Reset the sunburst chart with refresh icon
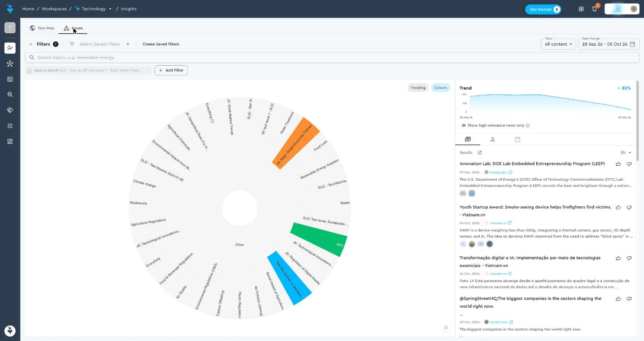 [x=446, y=328]
